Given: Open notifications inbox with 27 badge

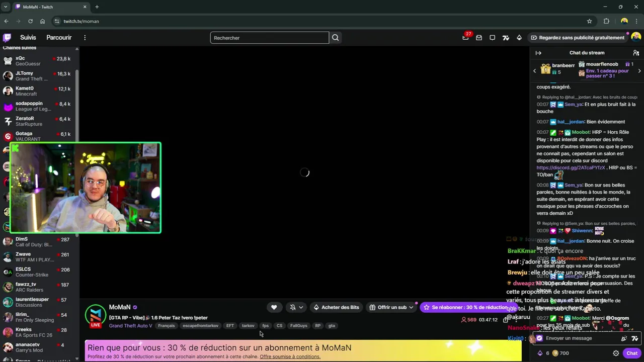Looking at the screenshot, I should [x=466, y=38].
